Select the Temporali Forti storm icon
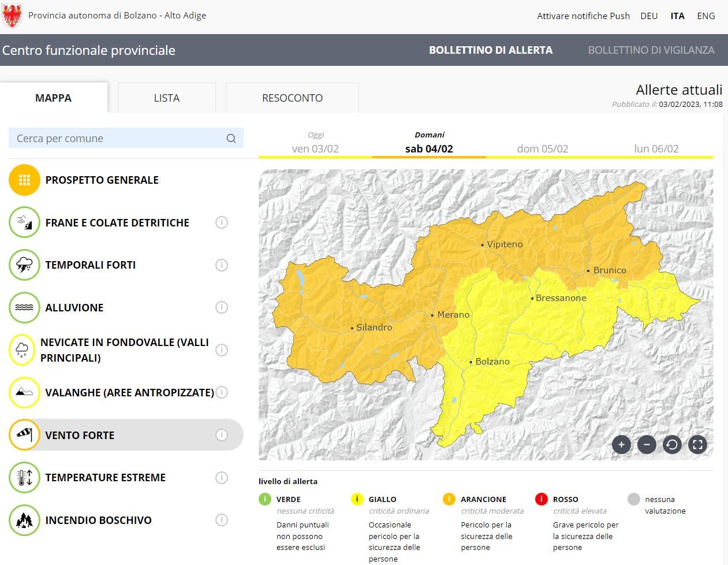Image resolution: width=728 pixels, height=565 pixels. 24,265
